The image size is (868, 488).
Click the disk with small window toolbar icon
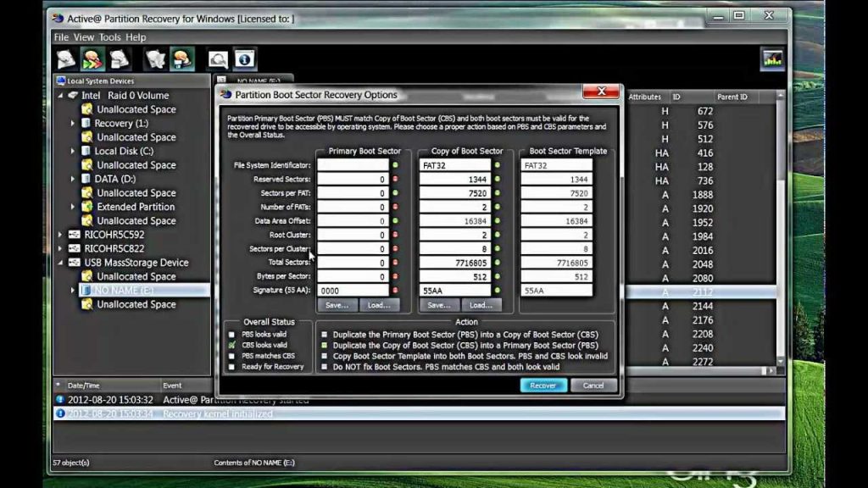120,59
